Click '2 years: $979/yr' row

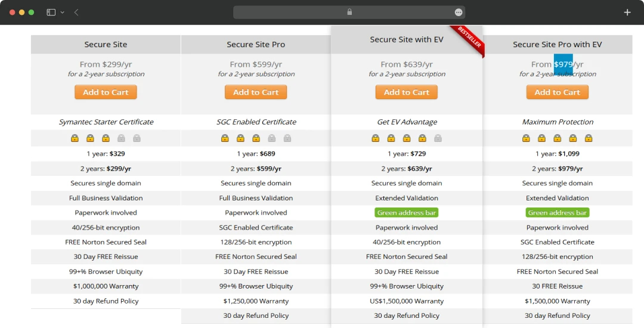(x=558, y=168)
